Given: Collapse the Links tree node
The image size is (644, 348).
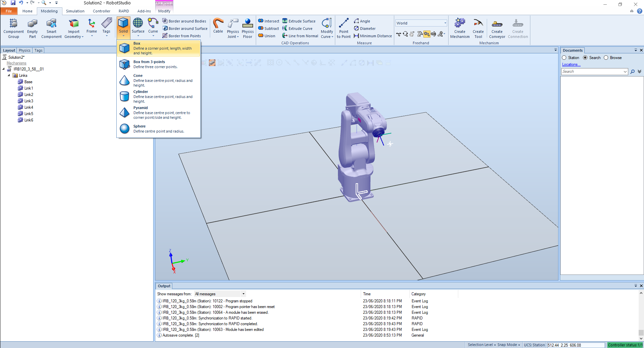Looking at the screenshot, I should pos(9,76).
